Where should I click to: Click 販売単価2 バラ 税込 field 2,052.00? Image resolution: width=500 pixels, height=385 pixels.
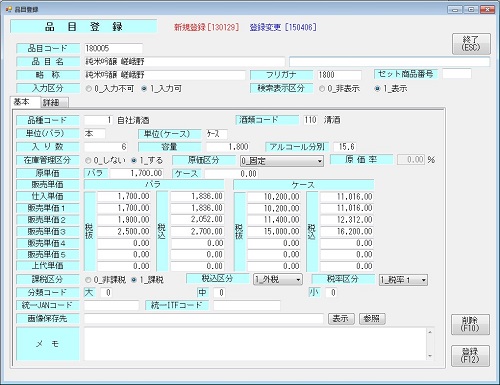pos(197,220)
